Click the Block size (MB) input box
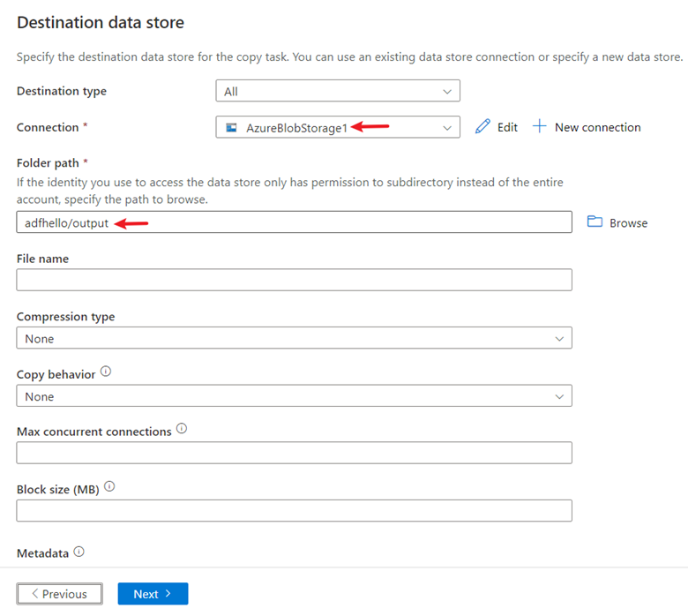 pos(294,510)
